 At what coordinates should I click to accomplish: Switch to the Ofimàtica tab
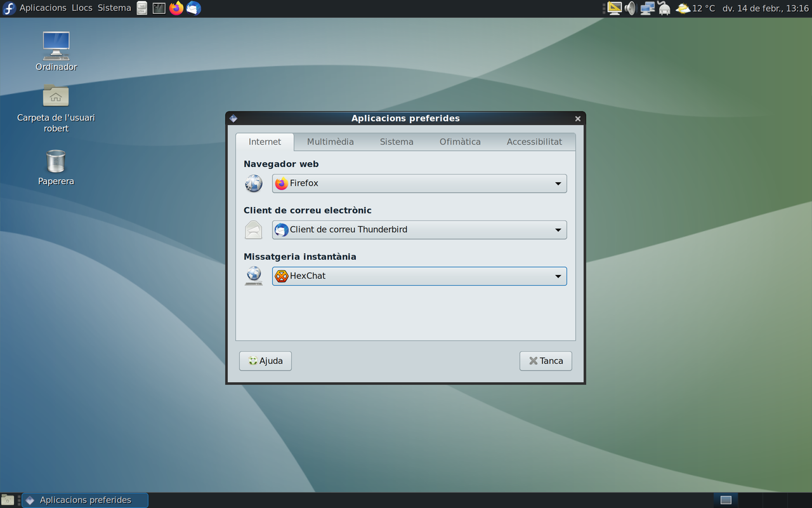(x=460, y=142)
